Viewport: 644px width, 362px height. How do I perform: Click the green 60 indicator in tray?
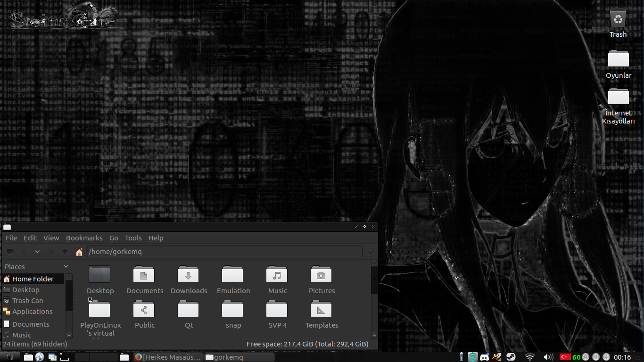coord(576,357)
